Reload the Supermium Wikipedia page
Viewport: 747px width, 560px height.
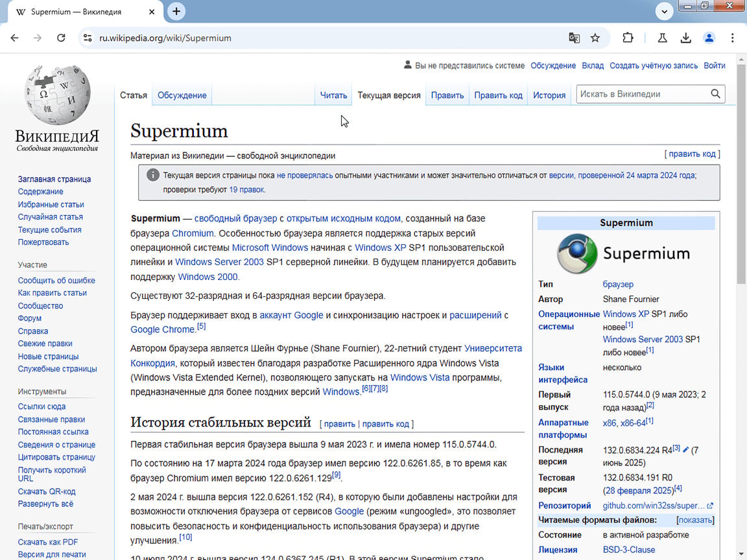pos(61,38)
